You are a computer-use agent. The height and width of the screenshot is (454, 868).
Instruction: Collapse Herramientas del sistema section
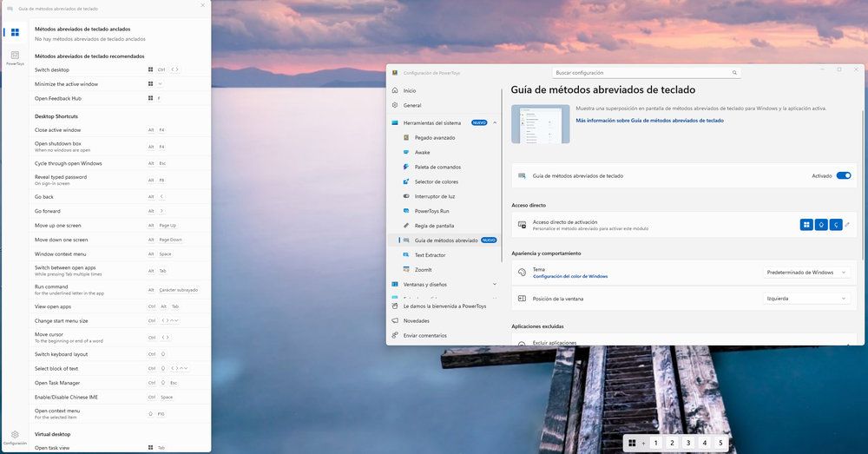click(495, 122)
